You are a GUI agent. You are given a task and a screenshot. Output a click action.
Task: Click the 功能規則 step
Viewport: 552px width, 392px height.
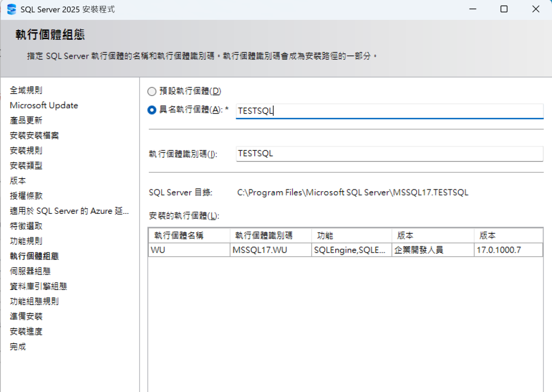pos(26,241)
